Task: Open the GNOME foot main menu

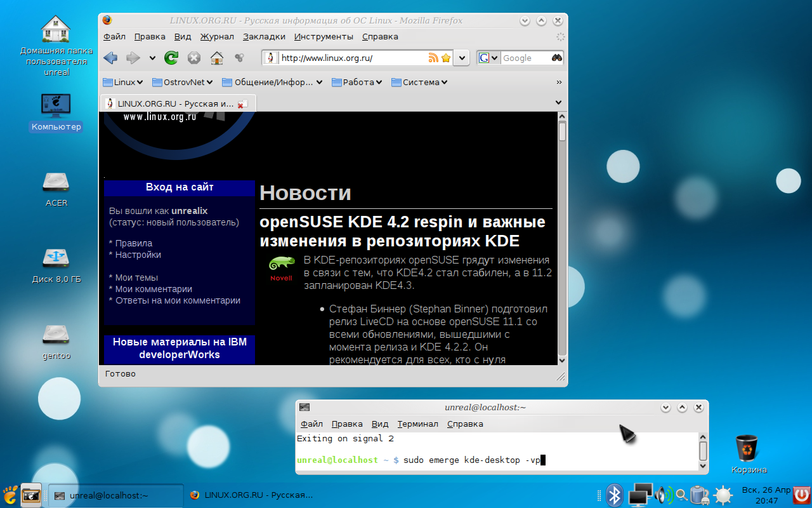Action: pos(10,494)
